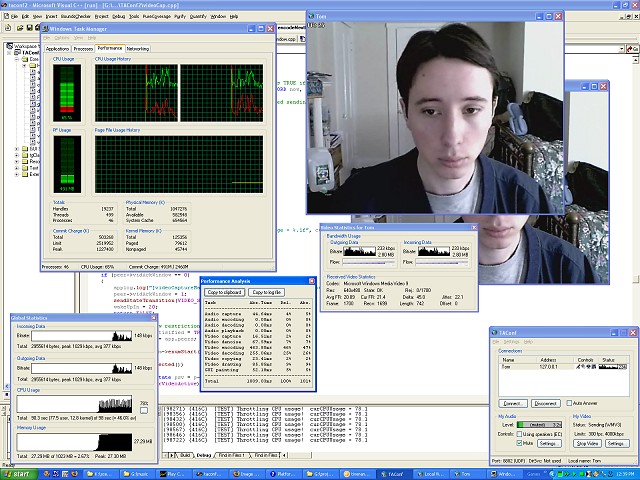Expand the tgDia folder in the workspace tree
Screen dimensions: 640x480
point(17,155)
